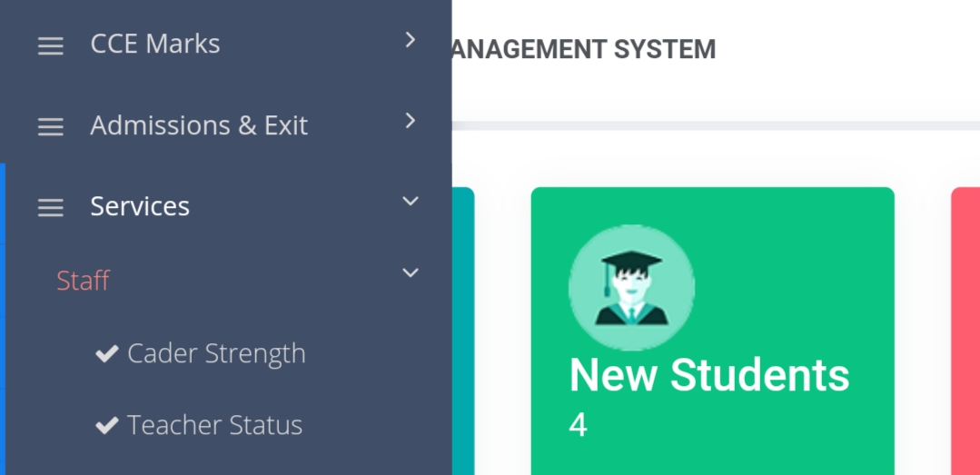This screenshot has width=980, height=475.
Task: Click the hamburger icon beside Services
Action: pos(51,208)
